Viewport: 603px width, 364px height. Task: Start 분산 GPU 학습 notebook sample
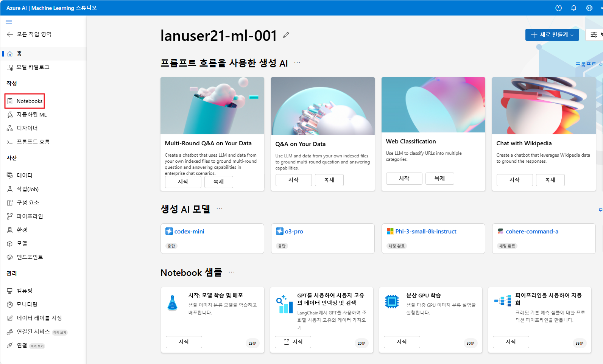(402, 342)
